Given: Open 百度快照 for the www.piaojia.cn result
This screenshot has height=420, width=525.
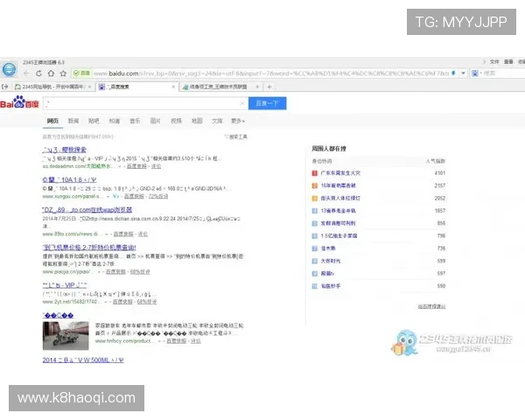Looking at the screenshot, I should point(115,271).
